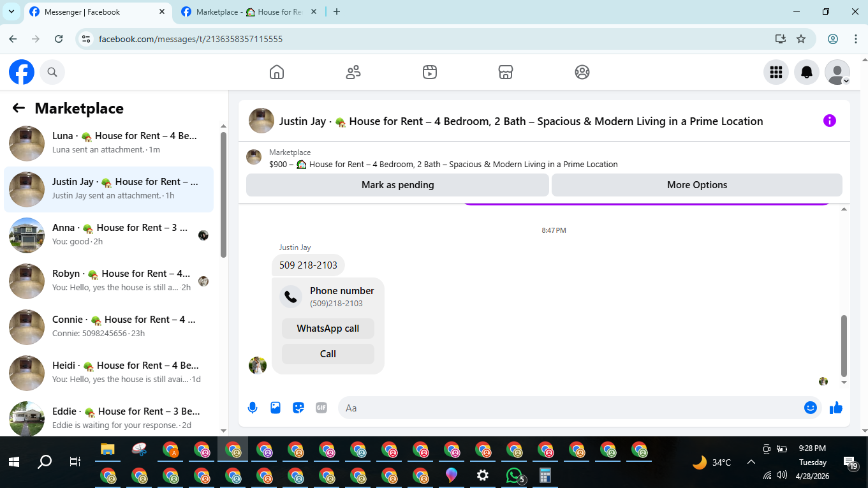Click the sender avatar beside the phone card
The image size is (868, 488).
258,366
